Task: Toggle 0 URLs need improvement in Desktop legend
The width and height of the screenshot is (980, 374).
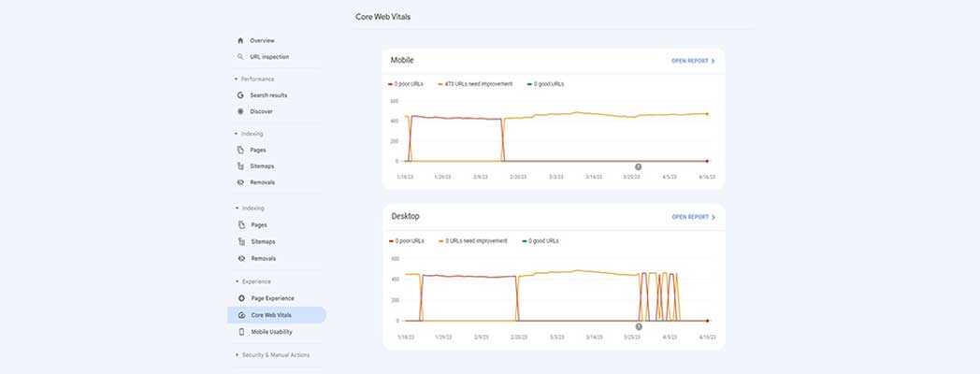Action: pos(476,240)
